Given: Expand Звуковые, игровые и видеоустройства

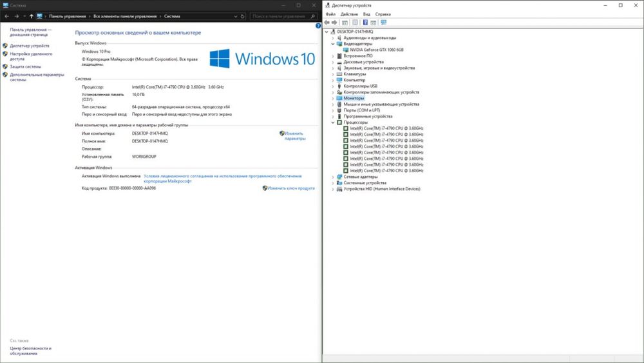Looking at the screenshot, I should (x=333, y=68).
